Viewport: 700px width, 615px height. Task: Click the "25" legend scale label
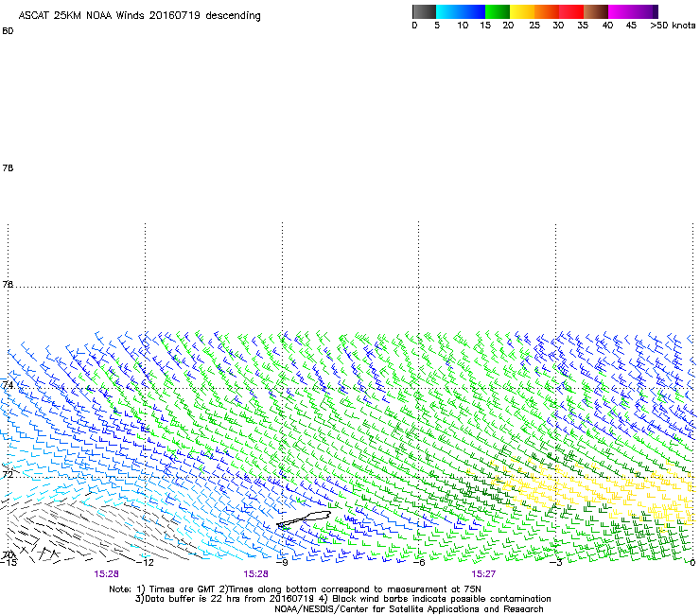[x=534, y=26]
